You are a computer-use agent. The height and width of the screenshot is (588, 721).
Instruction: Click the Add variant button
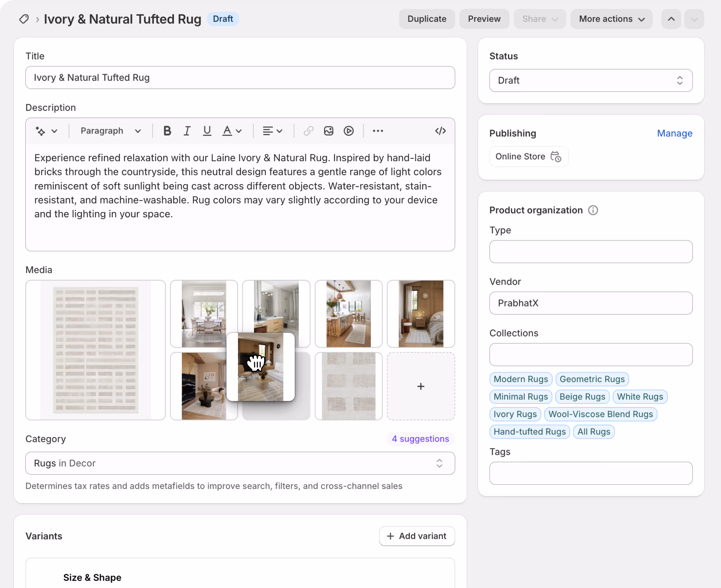click(x=417, y=536)
